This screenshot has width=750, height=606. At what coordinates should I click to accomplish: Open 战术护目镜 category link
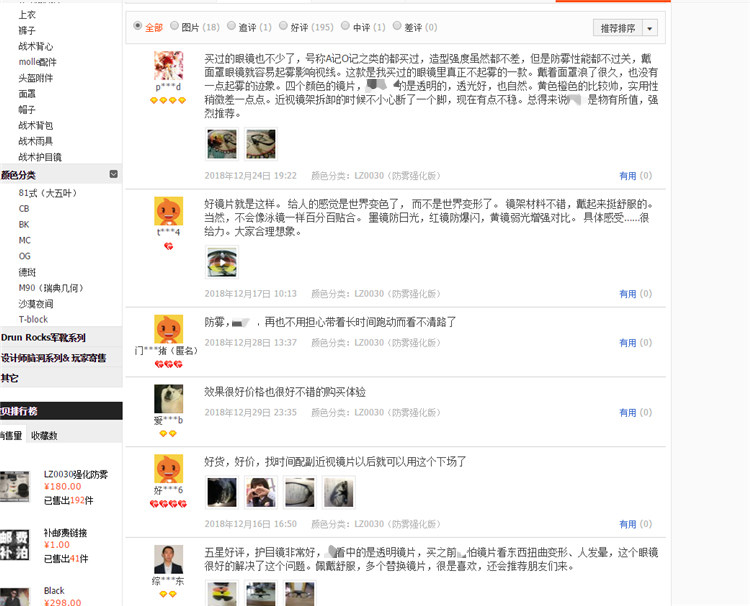[40, 157]
